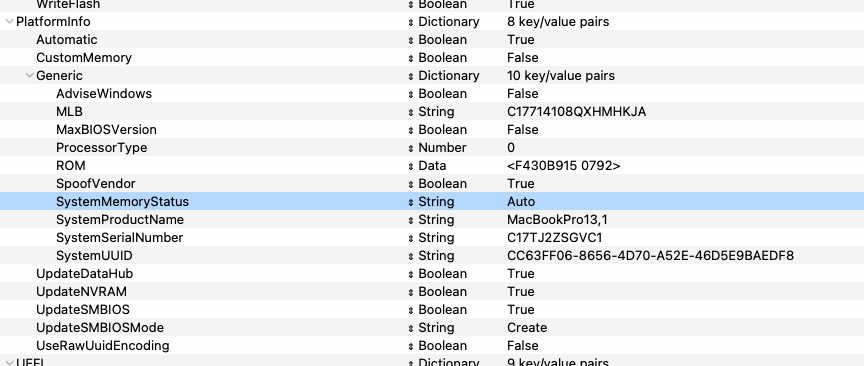Select the SystemUUID key

pyautogui.click(x=94, y=256)
